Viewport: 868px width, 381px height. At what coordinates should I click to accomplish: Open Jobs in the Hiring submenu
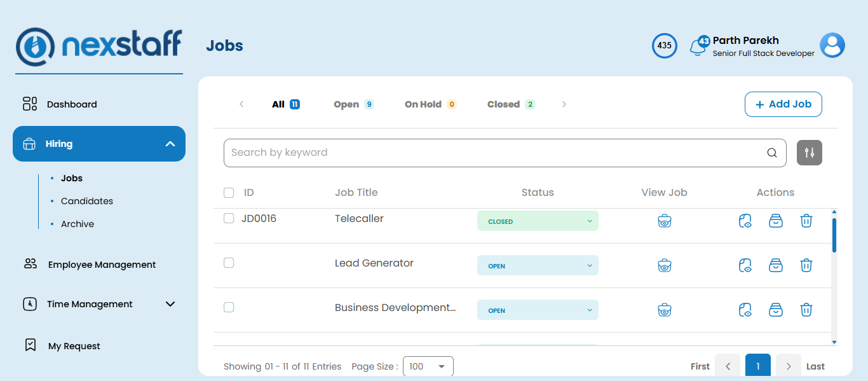coord(72,178)
